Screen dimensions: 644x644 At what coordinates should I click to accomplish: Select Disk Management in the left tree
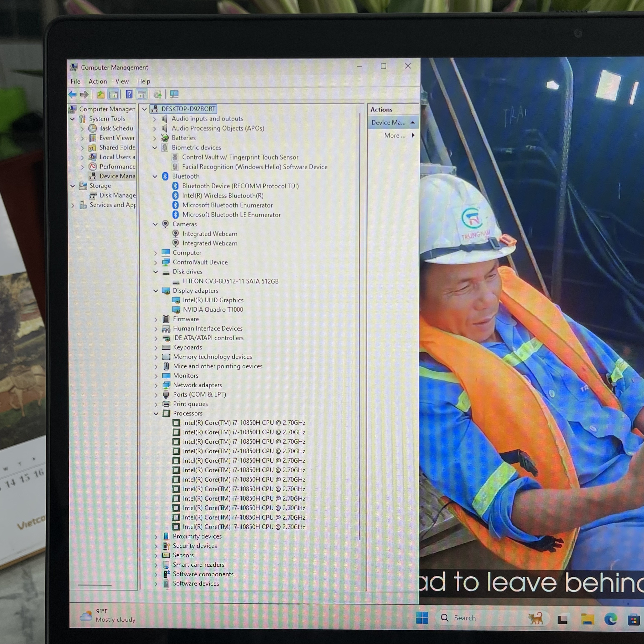[x=117, y=195]
